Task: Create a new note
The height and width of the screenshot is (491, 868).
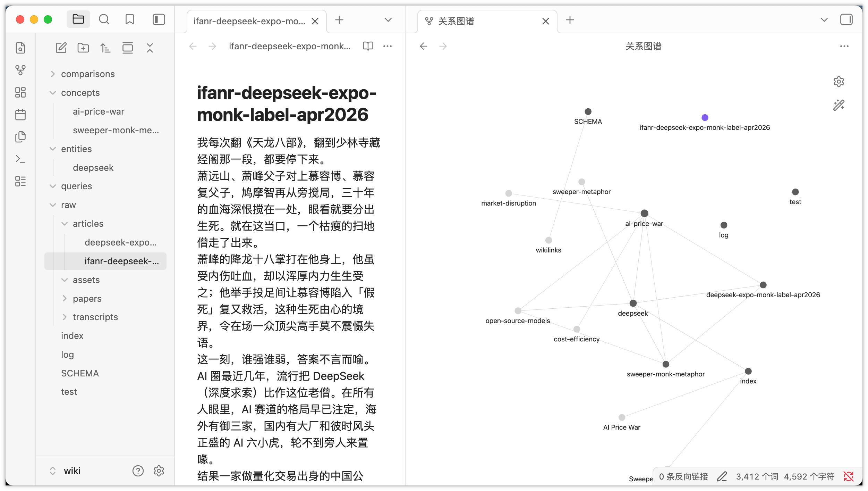Action: coord(61,48)
